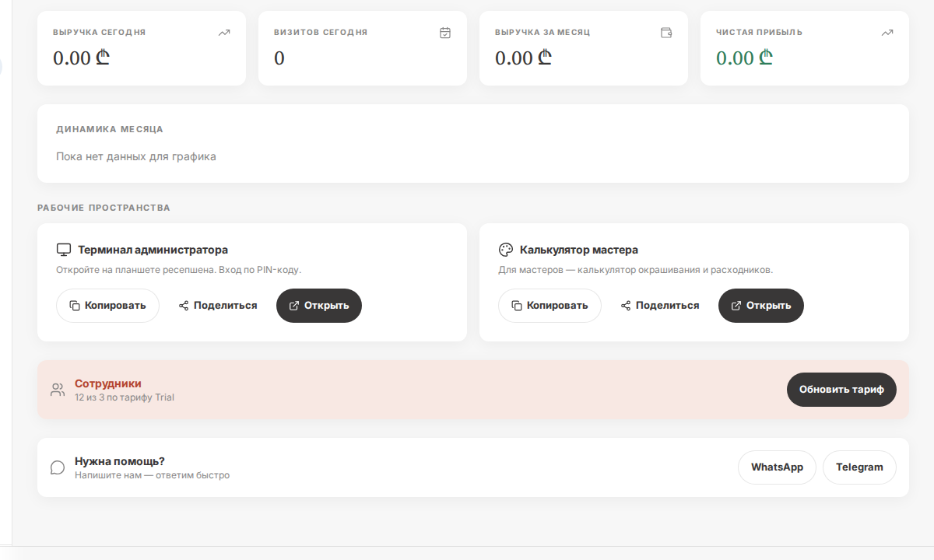The height and width of the screenshot is (560, 934).
Task: Click the calendar icon on Визитов сегодня card
Action: click(445, 33)
